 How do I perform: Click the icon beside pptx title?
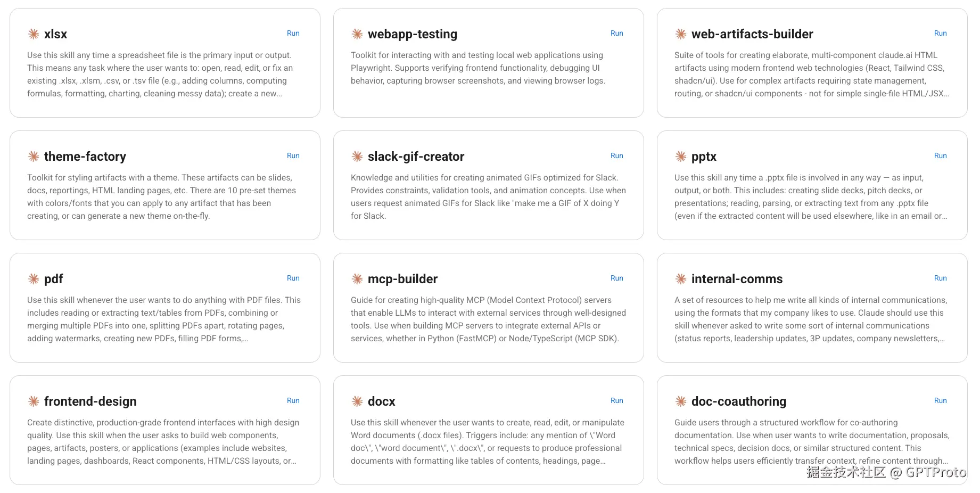click(681, 157)
